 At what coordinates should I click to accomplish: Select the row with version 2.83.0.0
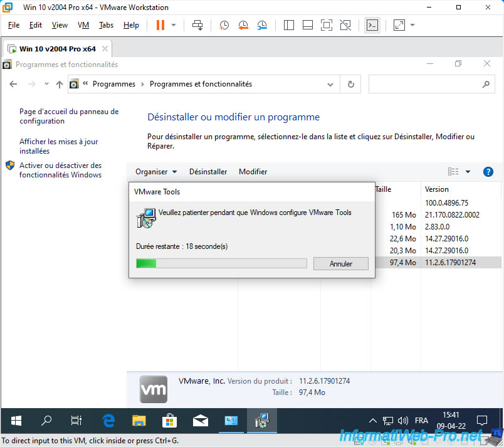click(x=438, y=227)
